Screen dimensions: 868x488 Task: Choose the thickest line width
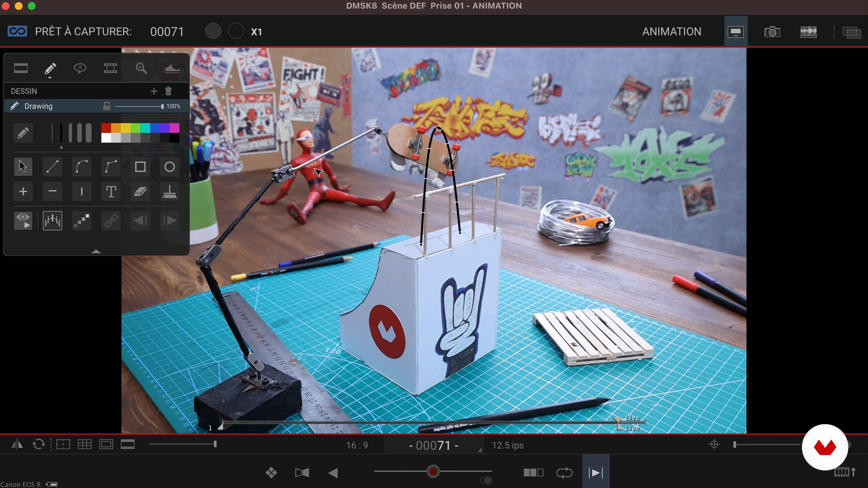click(89, 133)
